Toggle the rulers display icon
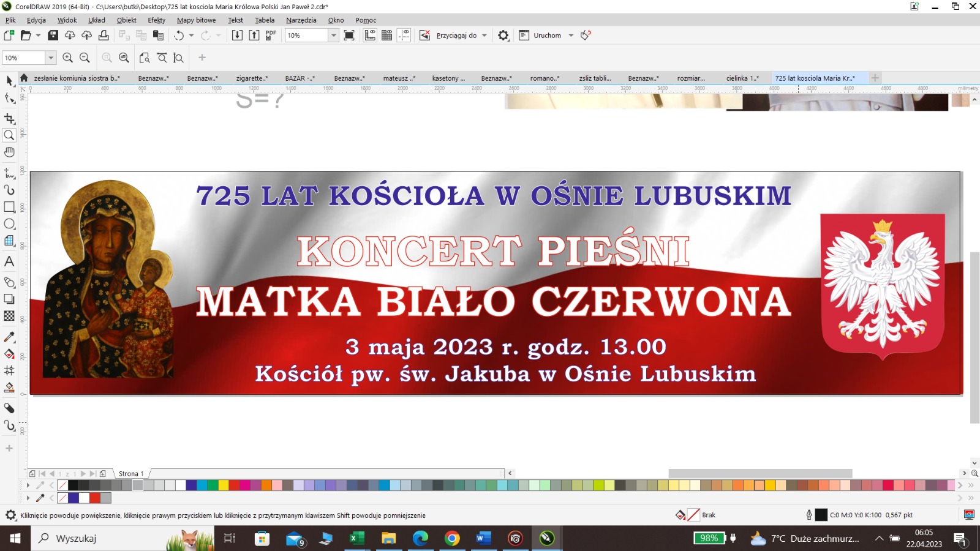This screenshot has width=980, height=551. point(370,36)
